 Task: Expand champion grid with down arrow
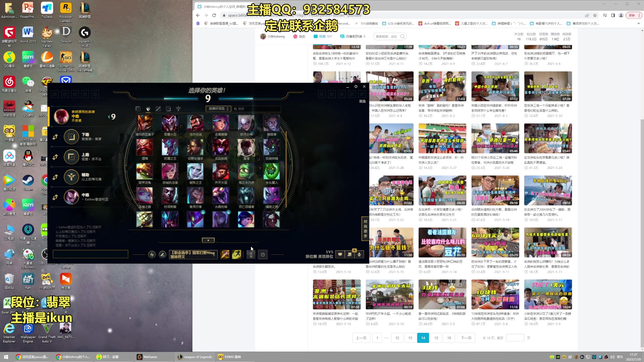pyautogui.click(x=208, y=240)
